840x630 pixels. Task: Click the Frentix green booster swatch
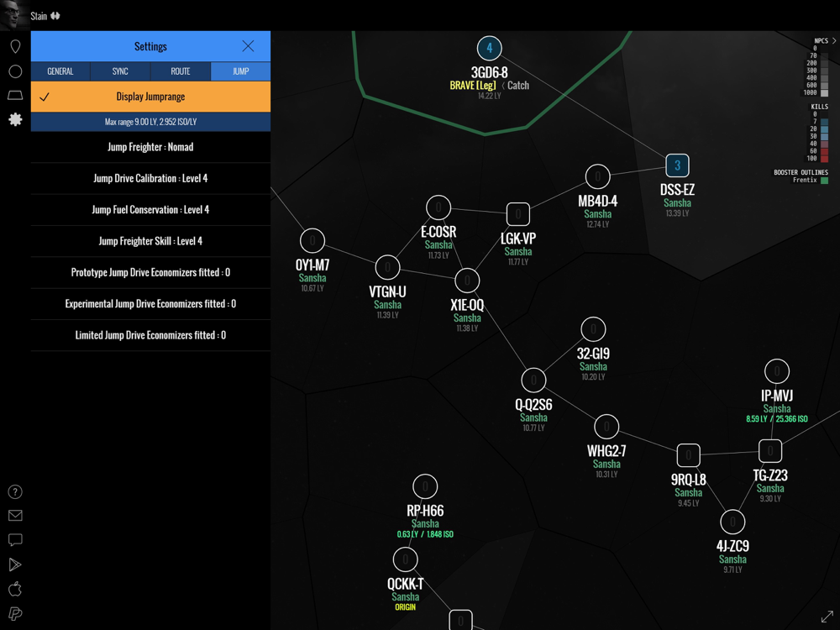click(x=824, y=180)
